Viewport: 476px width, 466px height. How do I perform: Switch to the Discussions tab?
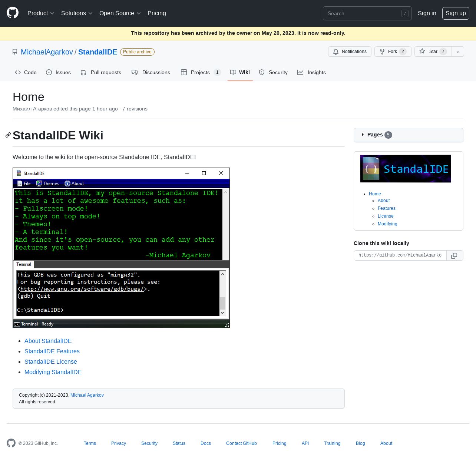(151, 72)
